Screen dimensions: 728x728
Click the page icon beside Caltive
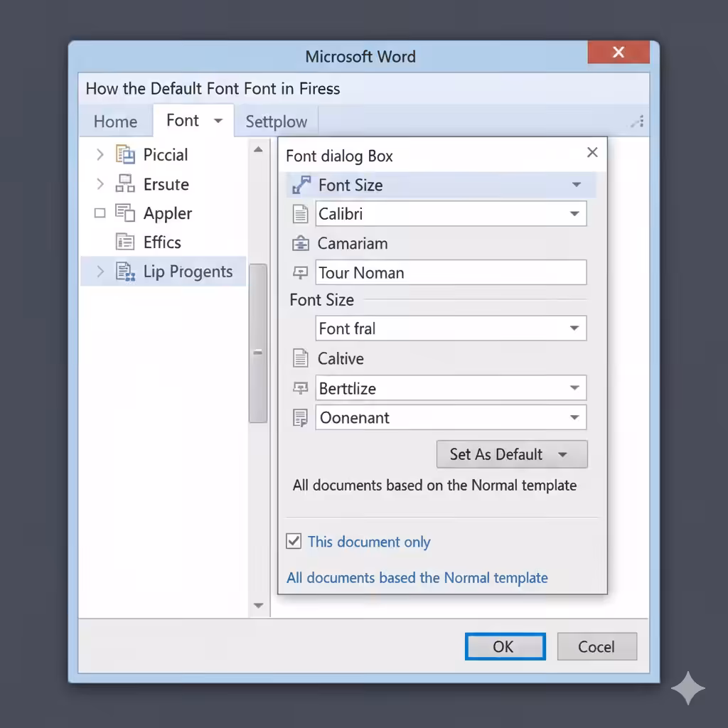[x=301, y=358]
